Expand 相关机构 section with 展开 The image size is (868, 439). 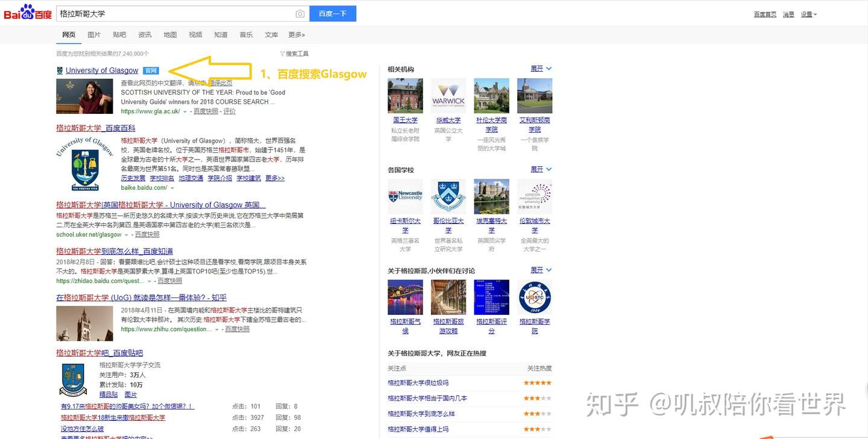pos(541,69)
